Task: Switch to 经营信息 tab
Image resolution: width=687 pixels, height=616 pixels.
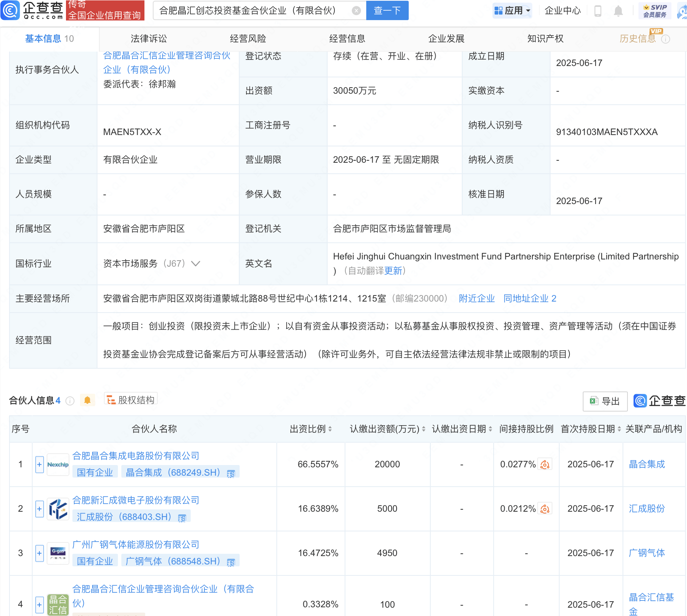Action: (347, 39)
